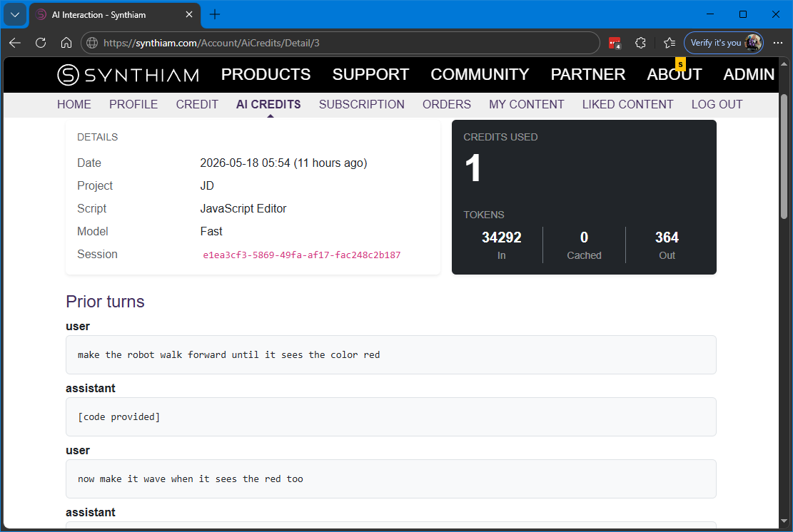Open the COMMUNITY menu

pyautogui.click(x=480, y=74)
